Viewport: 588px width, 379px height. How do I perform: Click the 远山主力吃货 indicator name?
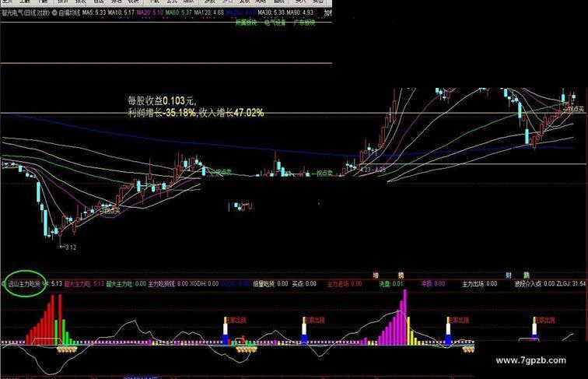click(x=24, y=284)
